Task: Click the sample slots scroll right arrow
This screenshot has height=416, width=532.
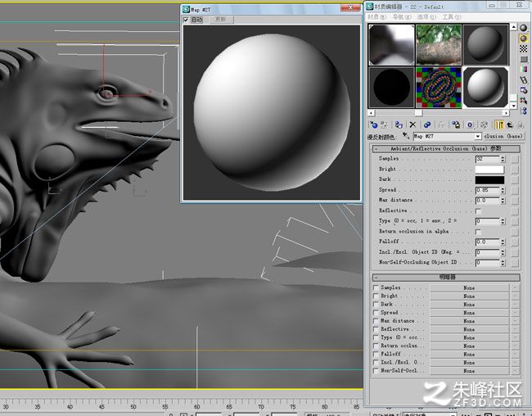Action: tap(506, 113)
